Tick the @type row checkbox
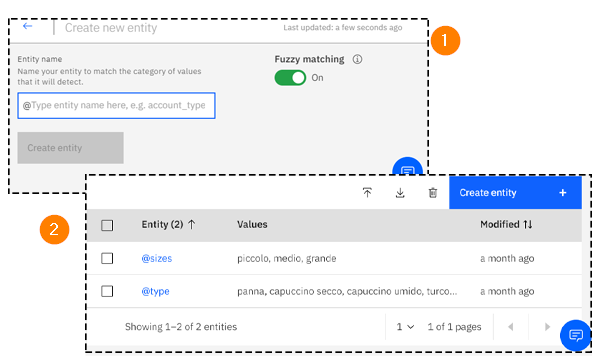The height and width of the screenshot is (364, 600). pyautogui.click(x=107, y=291)
